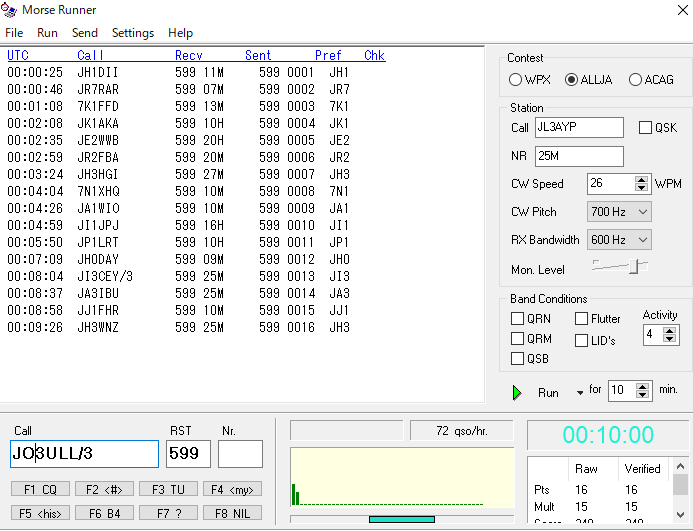Viewport: 693px width, 531px height.
Task: Increase CW Speed with up arrow
Action: coord(641,180)
